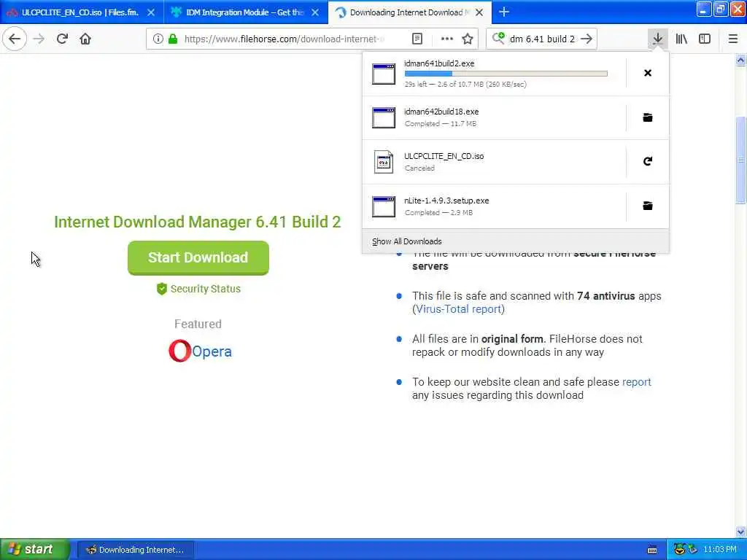Image resolution: width=747 pixels, height=560 pixels.
Task: Click the Security Status shield icon
Action: click(x=162, y=289)
